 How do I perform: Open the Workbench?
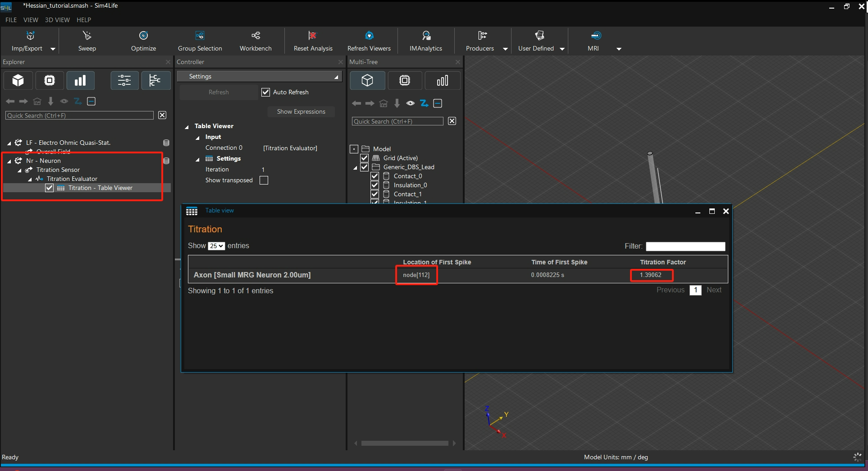pyautogui.click(x=256, y=36)
